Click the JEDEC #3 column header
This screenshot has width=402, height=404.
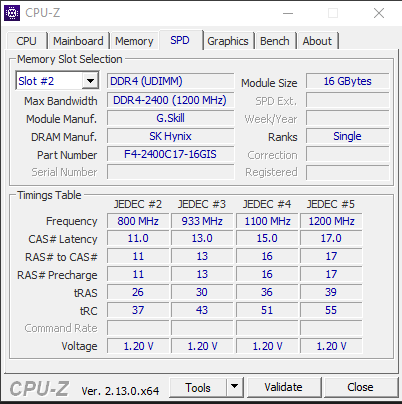point(202,204)
